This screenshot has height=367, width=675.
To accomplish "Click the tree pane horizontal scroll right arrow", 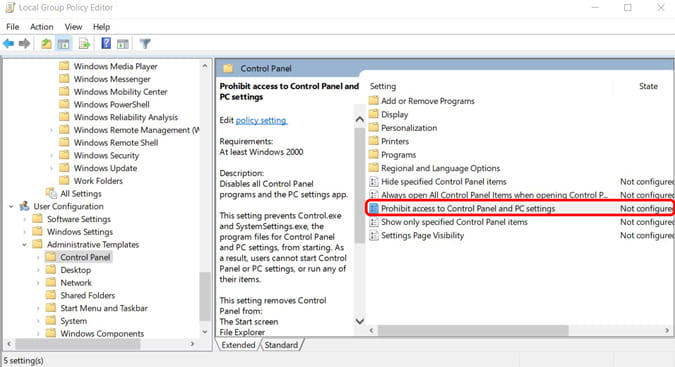I will point(192,344).
